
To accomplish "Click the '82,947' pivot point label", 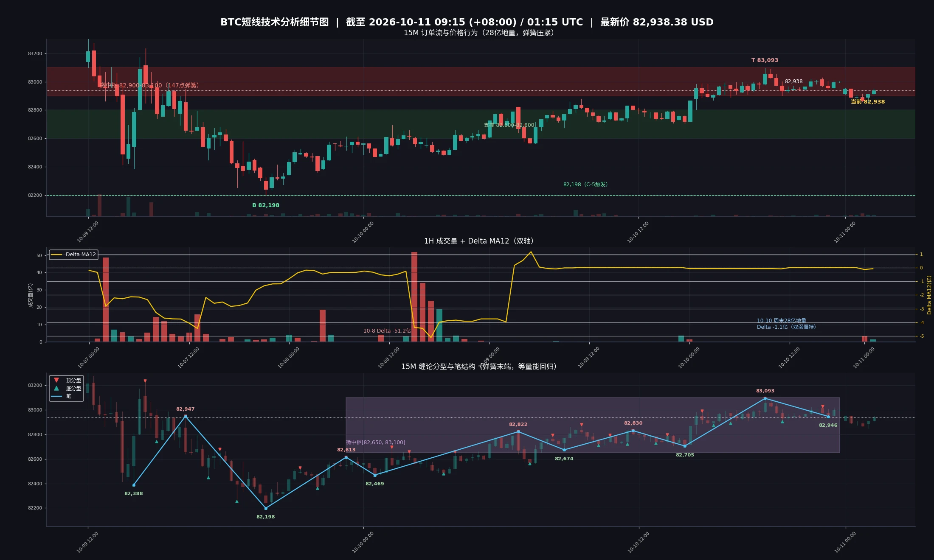I will 185,409.
